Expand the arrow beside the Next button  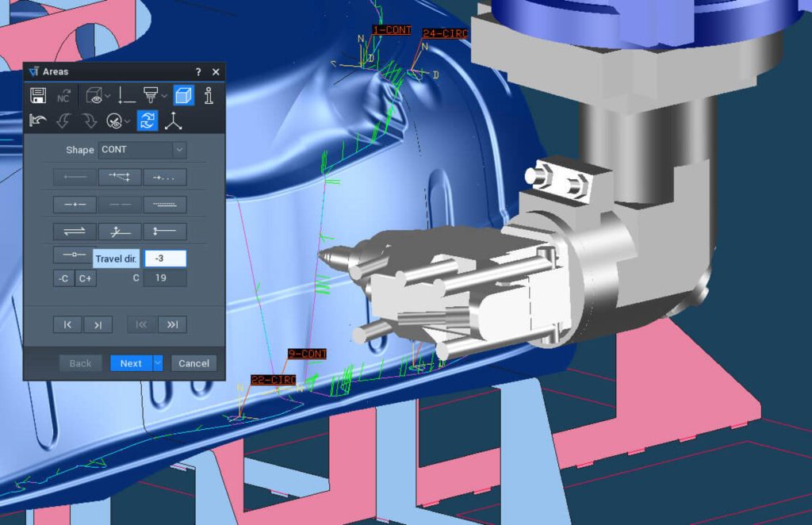pyautogui.click(x=158, y=363)
